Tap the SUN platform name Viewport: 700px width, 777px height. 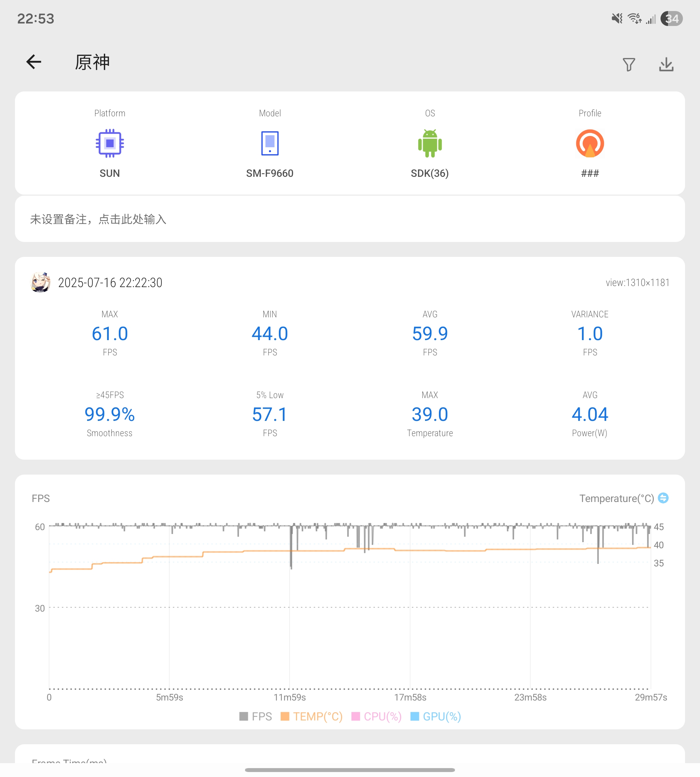coord(110,174)
